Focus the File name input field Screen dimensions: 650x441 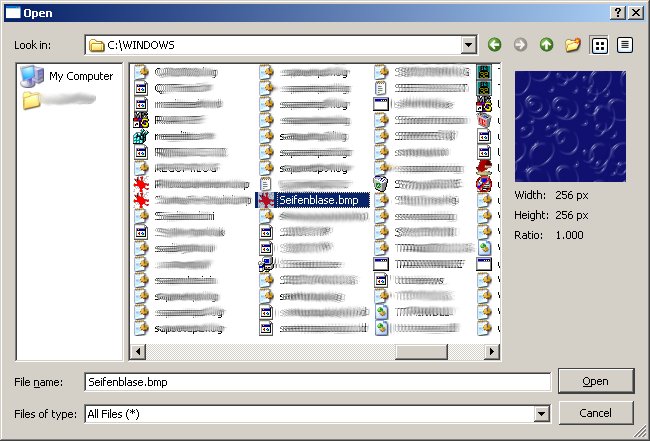(x=318, y=382)
